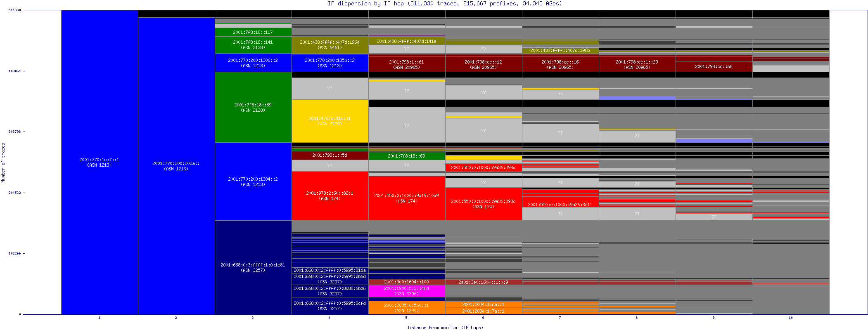The width and height of the screenshot is (868, 330).
Task: Click small green block 2001:7f8:18::69 at hop 5
Action: point(407,156)
